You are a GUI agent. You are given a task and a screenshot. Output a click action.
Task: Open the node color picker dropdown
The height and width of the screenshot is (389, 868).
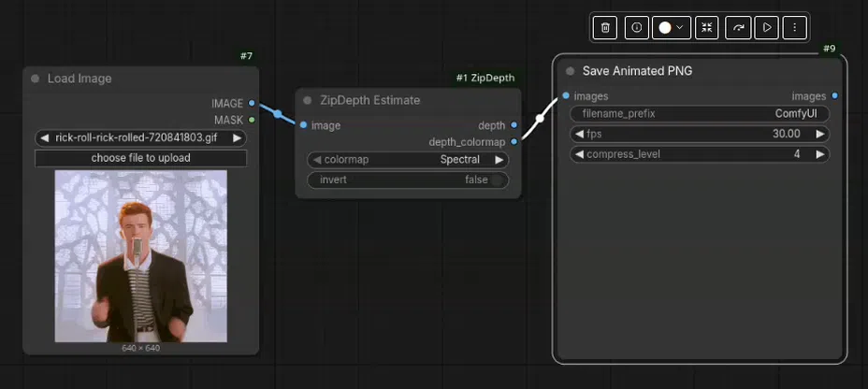[672, 28]
